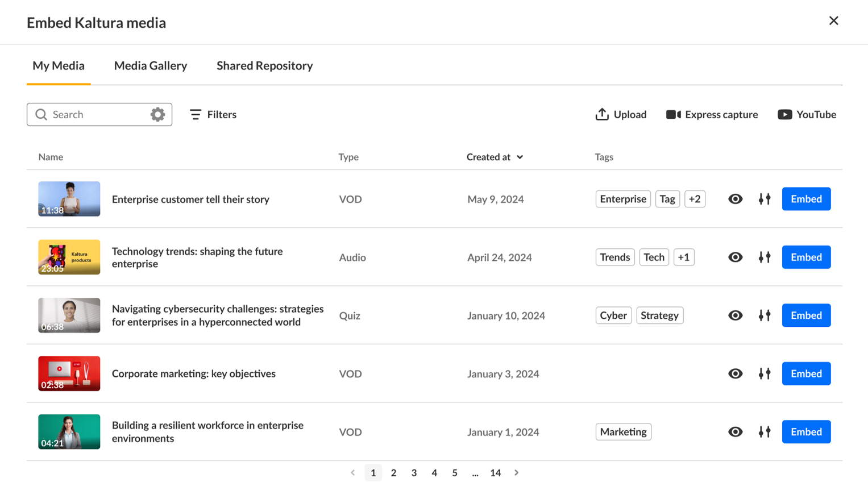Open search settings gear icon
Image resolution: width=868 pixels, height=499 pixels.
pyautogui.click(x=157, y=114)
